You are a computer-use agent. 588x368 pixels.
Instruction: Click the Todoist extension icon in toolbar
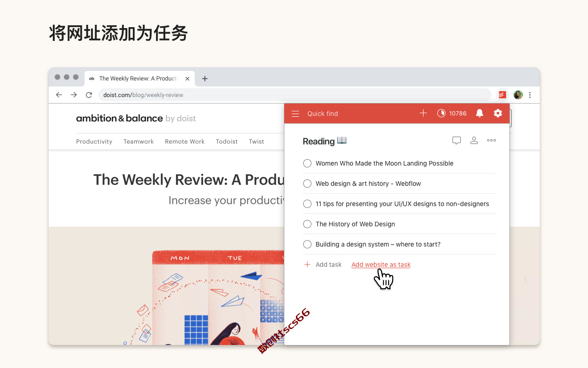click(502, 95)
